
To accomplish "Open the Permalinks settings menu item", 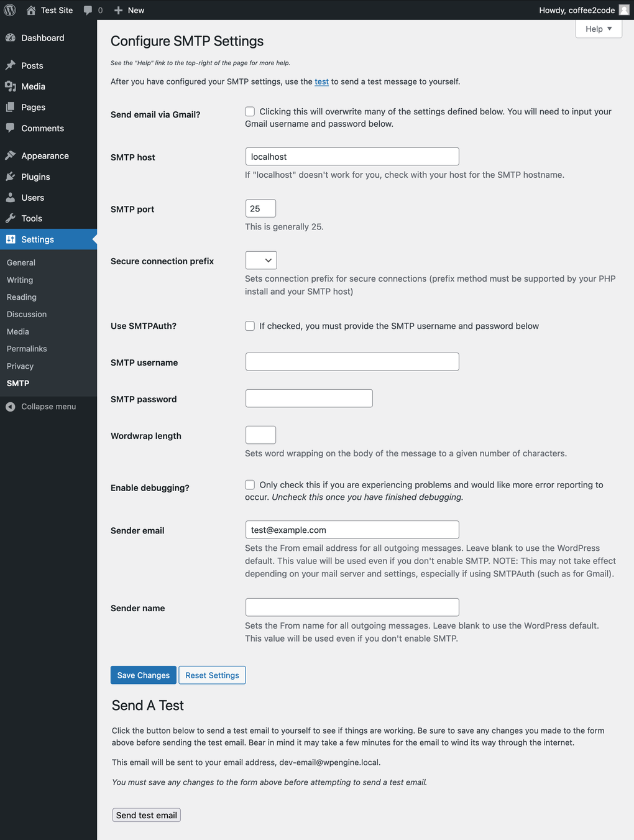I will [x=26, y=349].
